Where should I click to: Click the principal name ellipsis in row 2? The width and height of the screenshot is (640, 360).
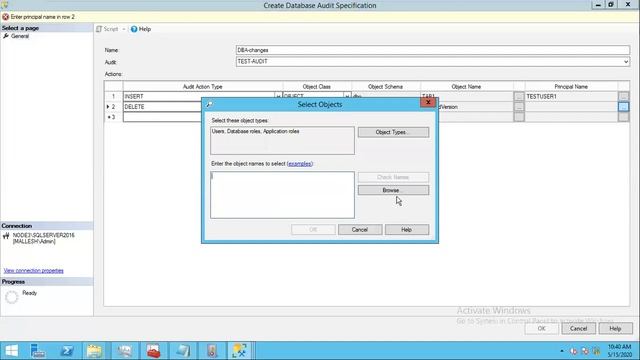click(x=623, y=107)
